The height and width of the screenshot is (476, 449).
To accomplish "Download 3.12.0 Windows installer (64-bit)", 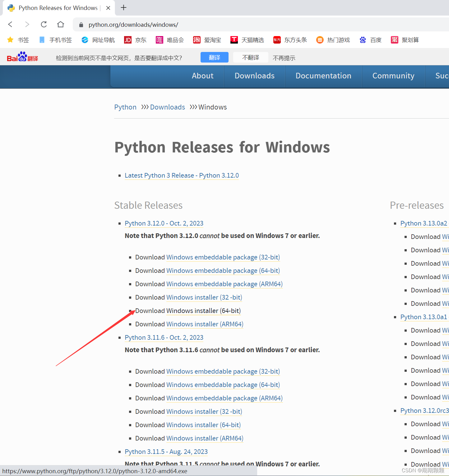I will point(203,311).
